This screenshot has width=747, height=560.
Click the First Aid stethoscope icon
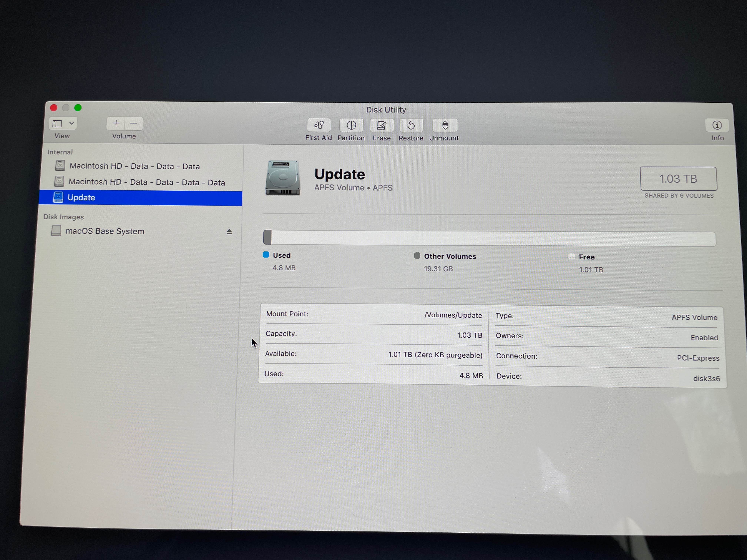click(x=319, y=125)
